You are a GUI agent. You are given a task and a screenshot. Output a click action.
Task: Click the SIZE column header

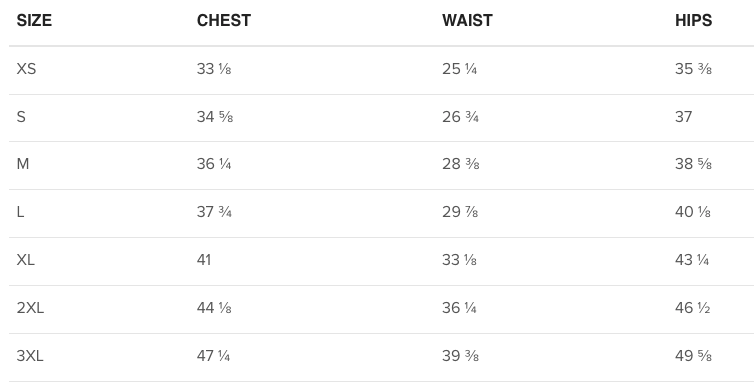pyautogui.click(x=34, y=21)
